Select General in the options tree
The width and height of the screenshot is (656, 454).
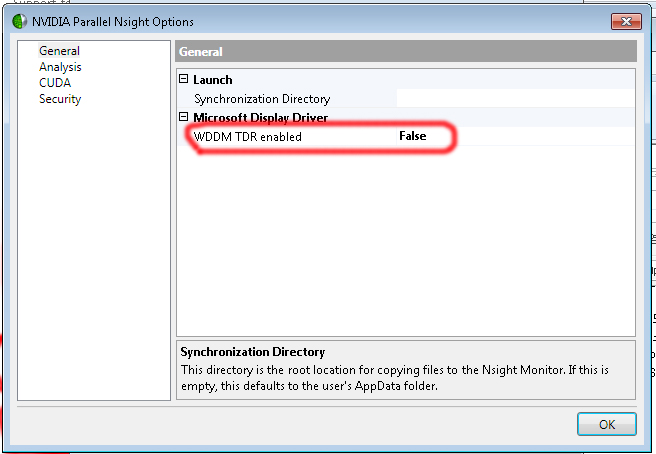(59, 51)
